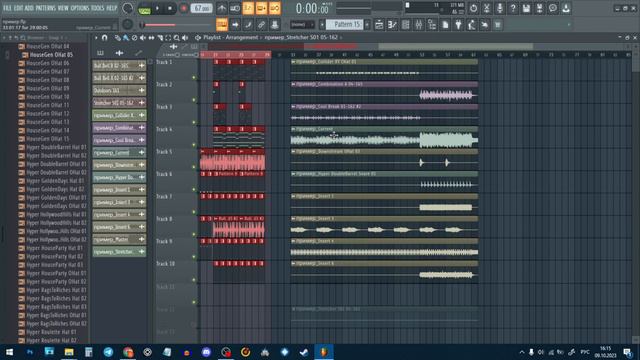Viewport: 640px width, 360px height.
Task: Click the arrow left of Pattern 15
Action: click(x=322, y=25)
